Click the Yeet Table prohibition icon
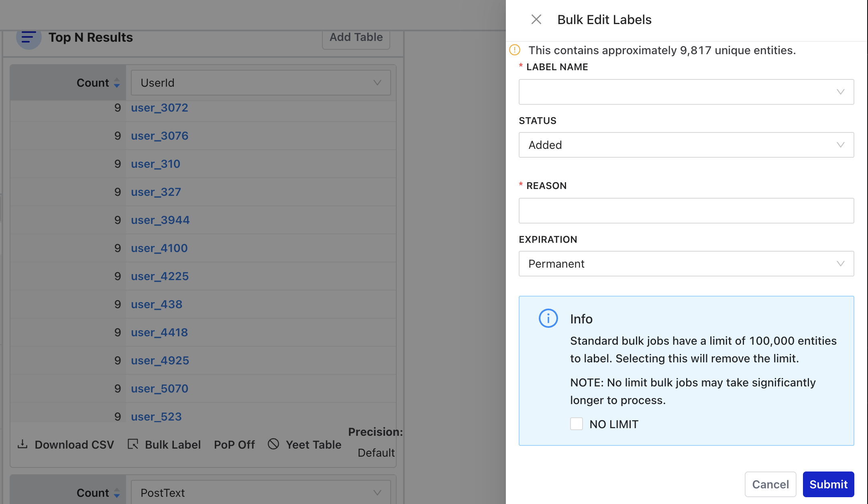This screenshot has height=504, width=868. coord(274,444)
